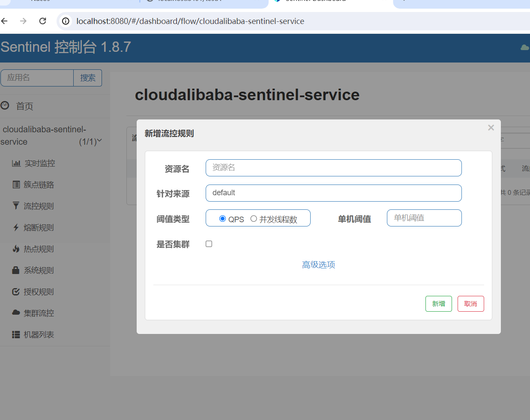
Task: Open 簇点链路 menu item
Action: tap(39, 185)
